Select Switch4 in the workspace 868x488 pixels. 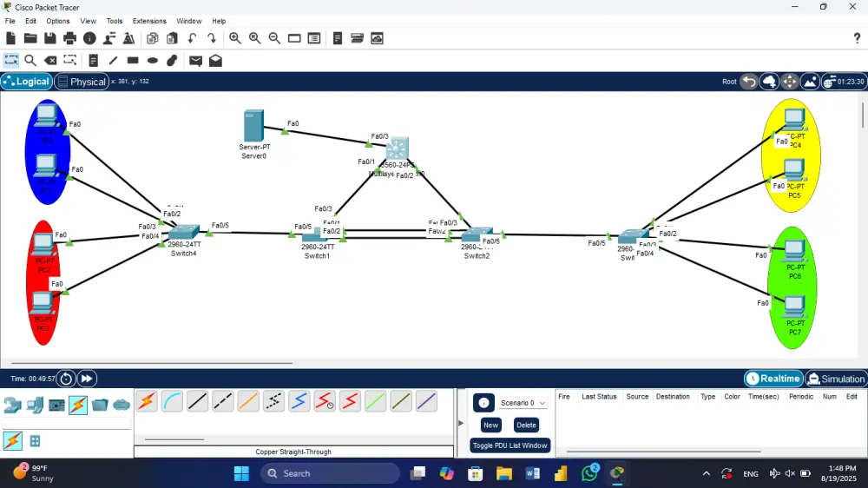click(x=184, y=232)
